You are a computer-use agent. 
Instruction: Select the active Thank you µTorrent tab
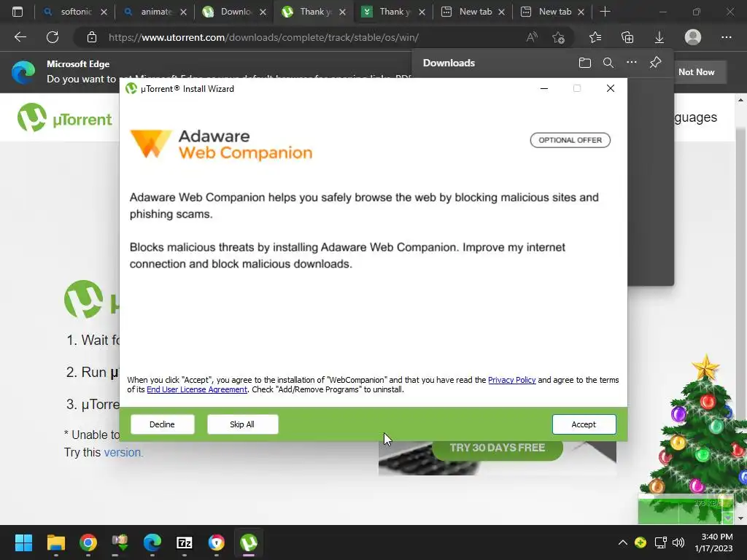click(x=314, y=12)
